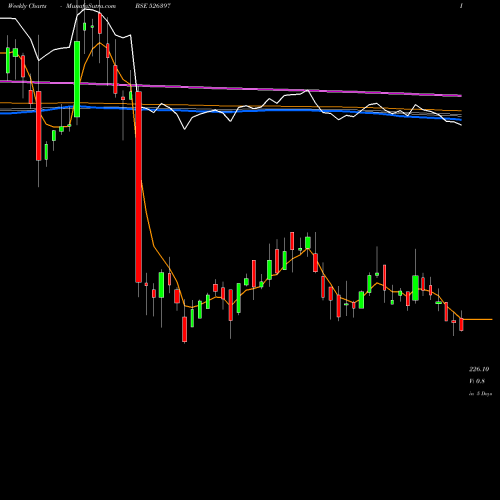Click the tall green candle near chart top

tap(77, 79)
